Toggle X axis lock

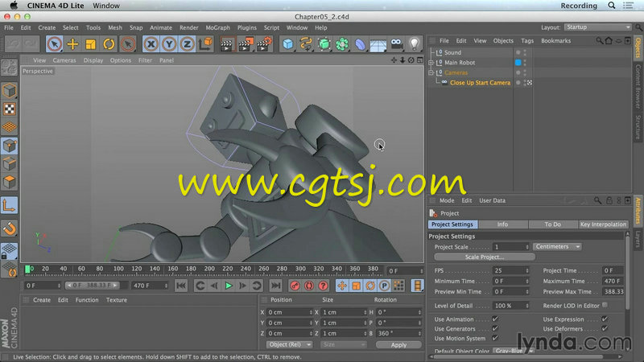click(151, 44)
